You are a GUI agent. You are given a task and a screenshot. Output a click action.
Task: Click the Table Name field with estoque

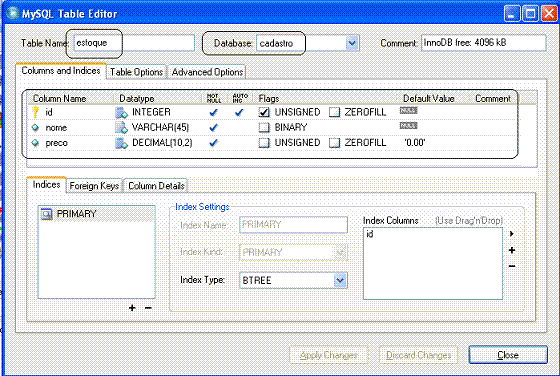coord(134,43)
